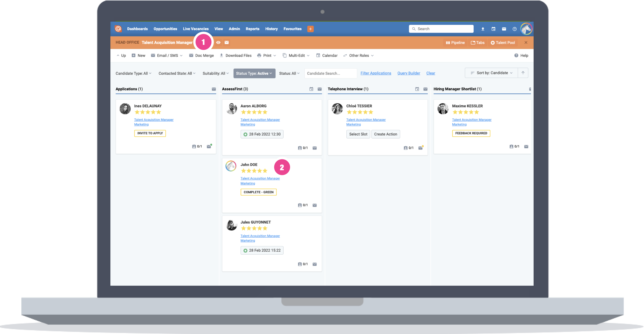Click COMPLETE - GREEN status on John DOE

pyautogui.click(x=259, y=192)
